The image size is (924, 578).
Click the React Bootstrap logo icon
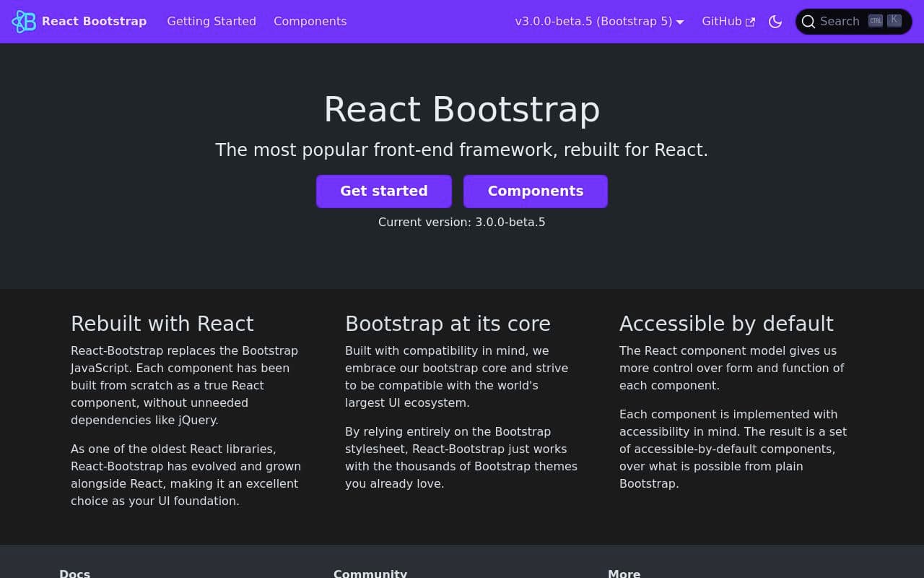(24, 22)
